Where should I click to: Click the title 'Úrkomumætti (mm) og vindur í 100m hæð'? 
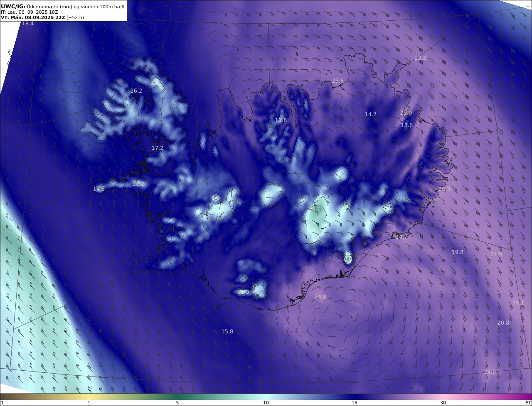click(75, 7)
